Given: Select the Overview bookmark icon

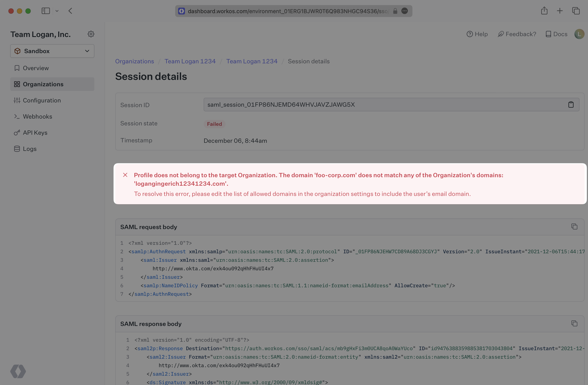Looking at the screenshot, I should [17, 68].
